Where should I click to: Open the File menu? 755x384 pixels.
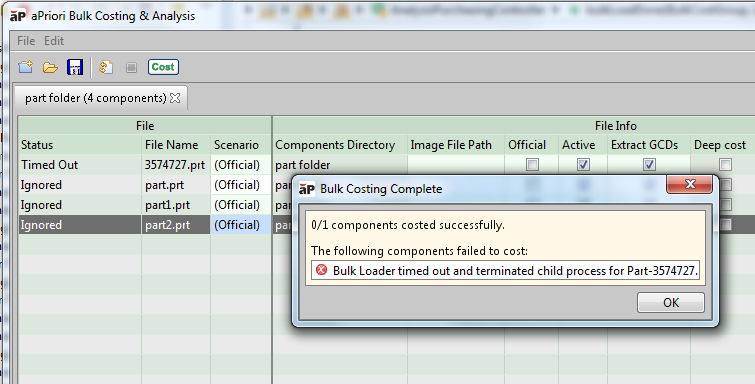(x=26, y=41)
